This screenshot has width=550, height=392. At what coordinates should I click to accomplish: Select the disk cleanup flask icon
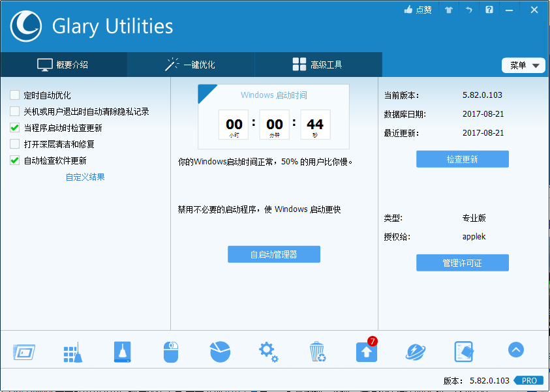[121, 350]
